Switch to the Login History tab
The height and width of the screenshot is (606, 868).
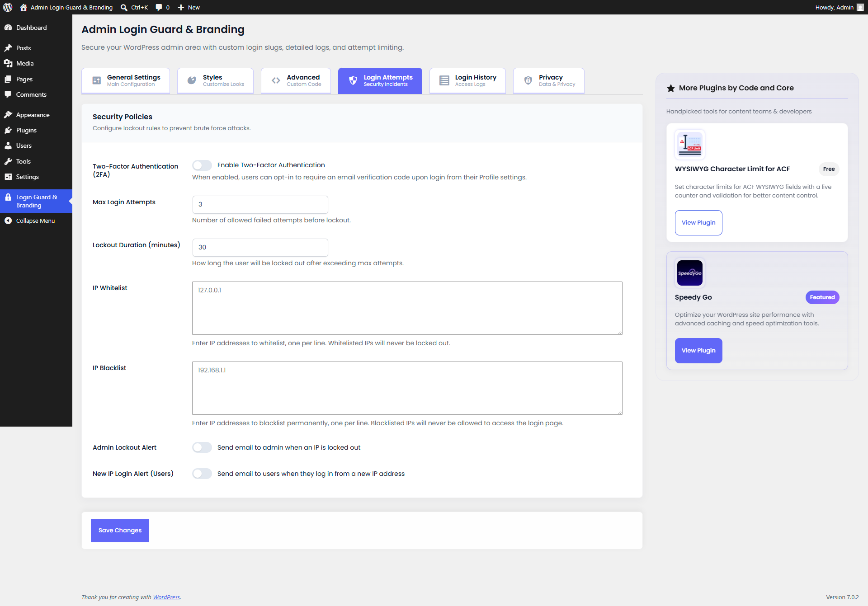coord(467,80)
